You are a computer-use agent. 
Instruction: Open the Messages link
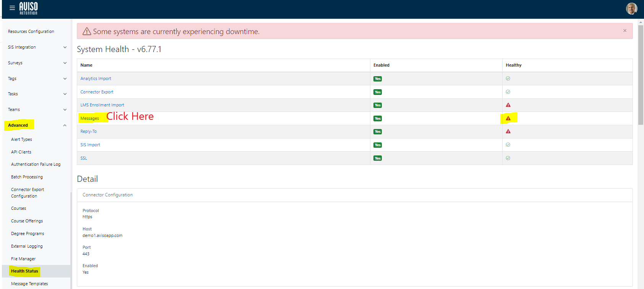click(x=89, y=118)
